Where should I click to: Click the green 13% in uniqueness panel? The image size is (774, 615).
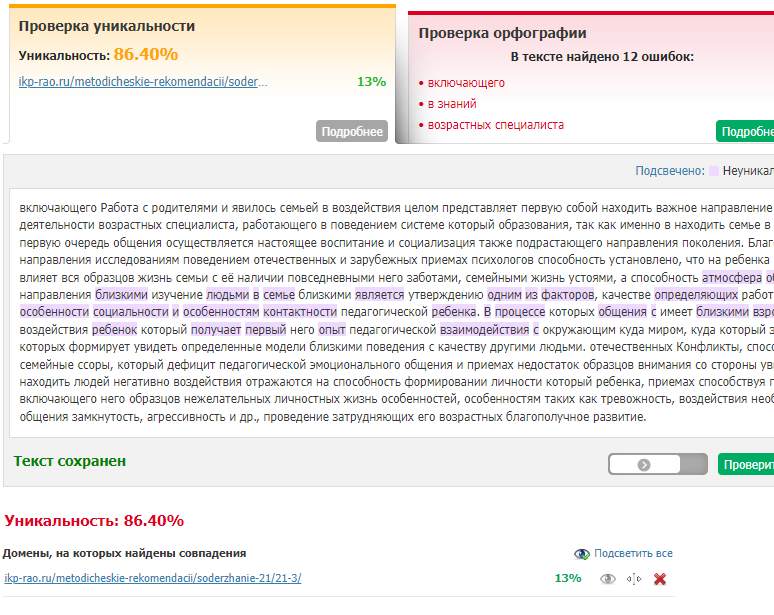pos(371,82)
